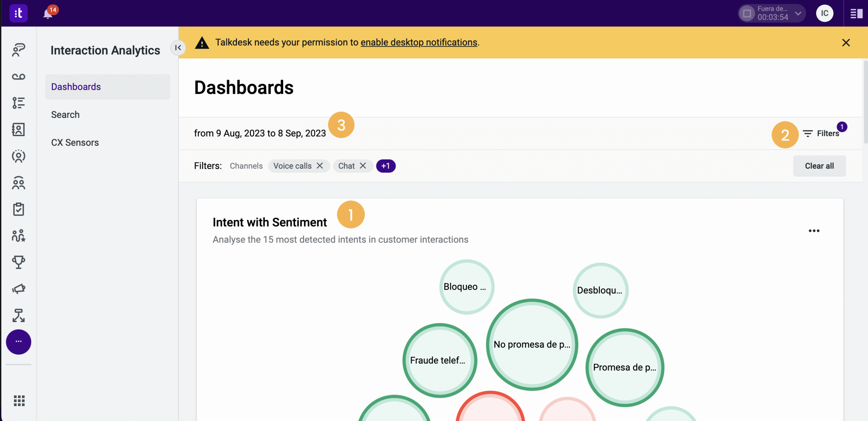Open the Intent with Sentiment options menu
Screen dimensions: 868x421
pyautogui.click(x=814, y=231)
